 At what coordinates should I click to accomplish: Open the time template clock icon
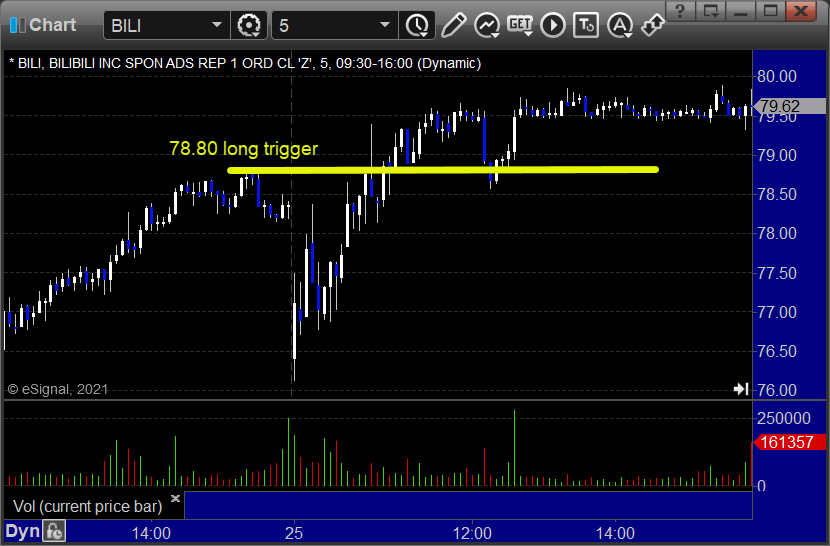417,25
